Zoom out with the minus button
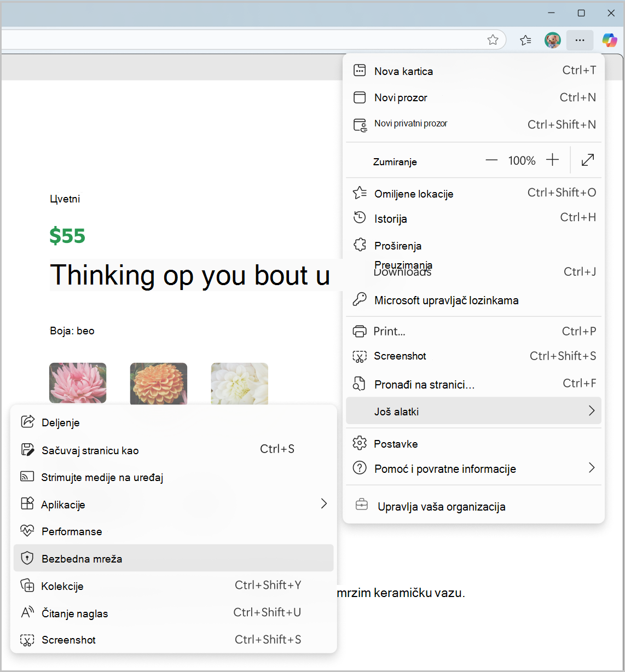The height and width of the screenshot is (672, 625). point(491,160)
